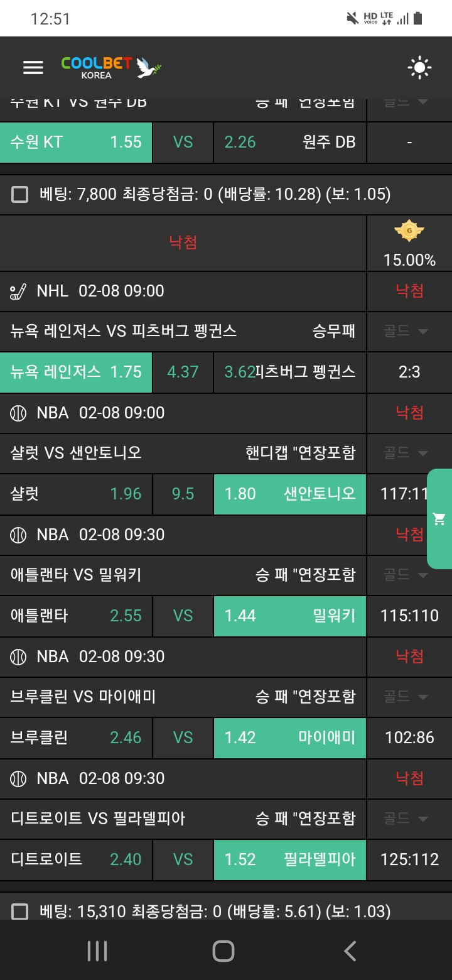Image resolution: width=452 pixels, height=980 pixels.
Task: Open the hamburger menu
Action: click(33, 67)
